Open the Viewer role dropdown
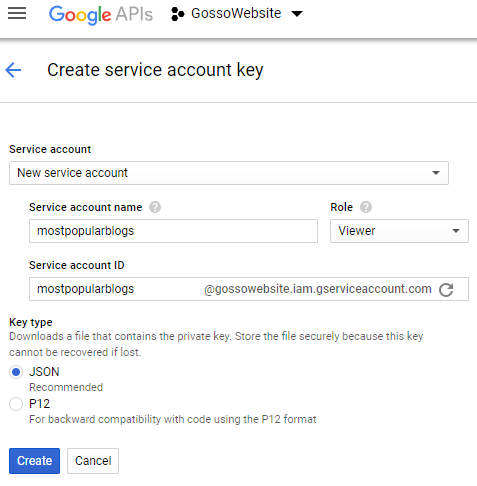The height and width of the screenshot is (486, 477). click(x=399, y=231)
